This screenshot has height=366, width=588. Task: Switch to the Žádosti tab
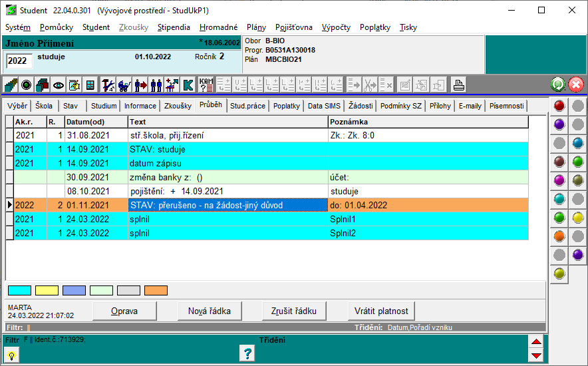point(360,106)
